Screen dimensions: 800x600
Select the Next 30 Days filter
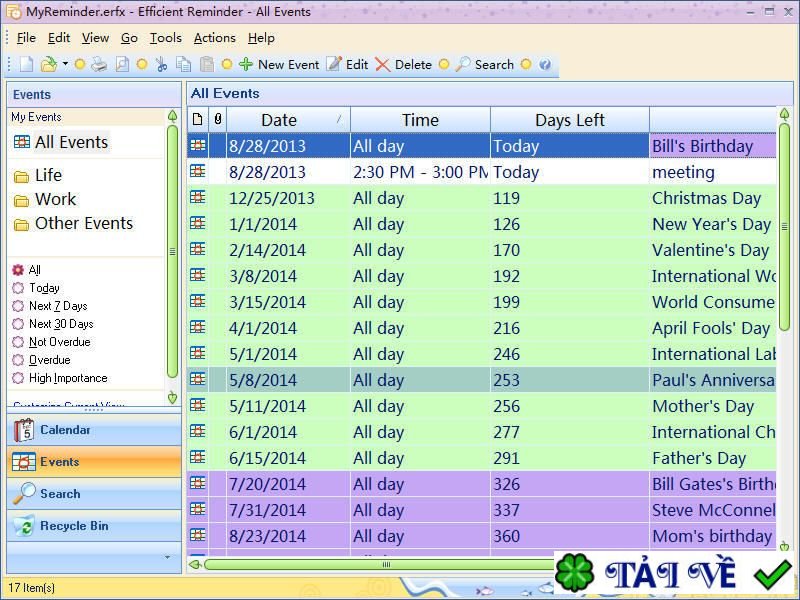(x=53, y=324)
